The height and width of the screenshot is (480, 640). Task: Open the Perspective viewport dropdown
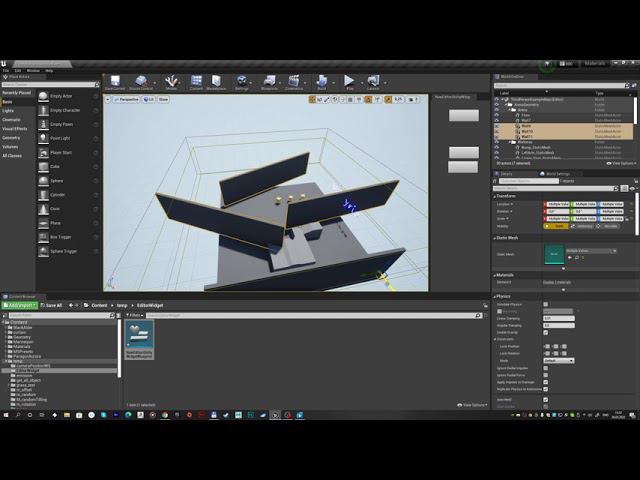point(126,99)
